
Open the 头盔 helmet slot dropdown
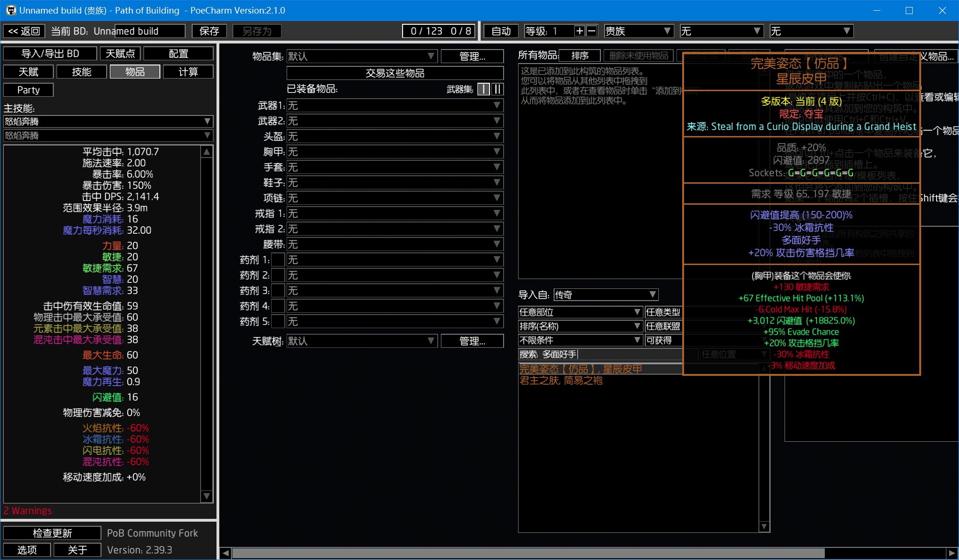click(x=395, y=136)
